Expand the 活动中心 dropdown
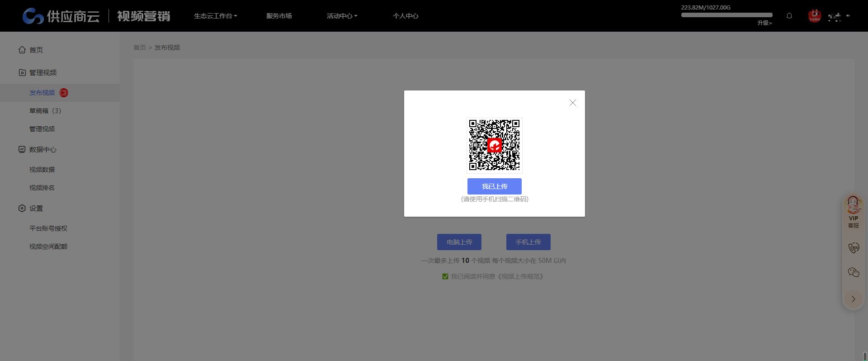Image resolution: width=868 pixels, height=361 pixels. coord(342,16)
